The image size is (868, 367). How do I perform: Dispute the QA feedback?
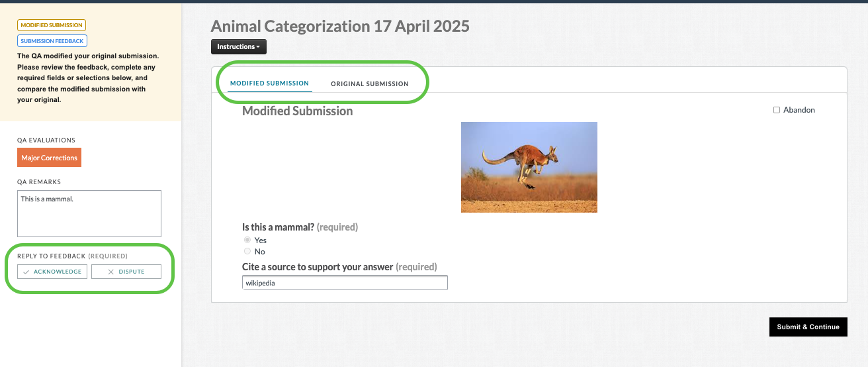(x=126, y=272)
